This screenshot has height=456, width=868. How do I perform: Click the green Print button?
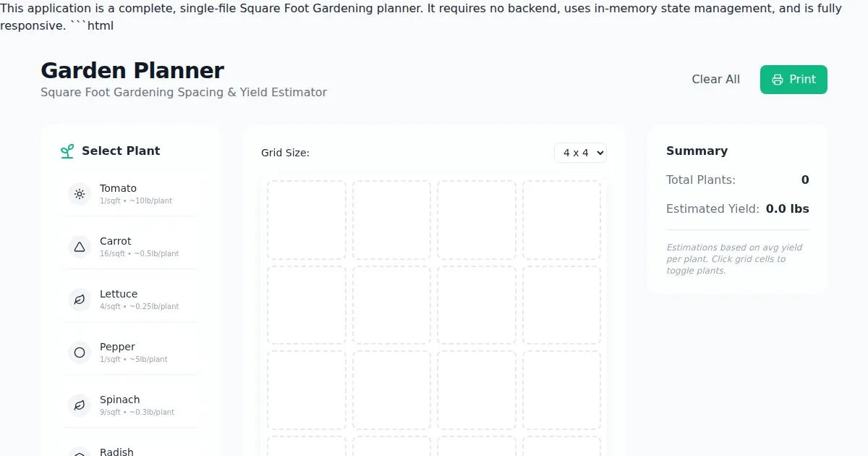click(x=793, y=80)
